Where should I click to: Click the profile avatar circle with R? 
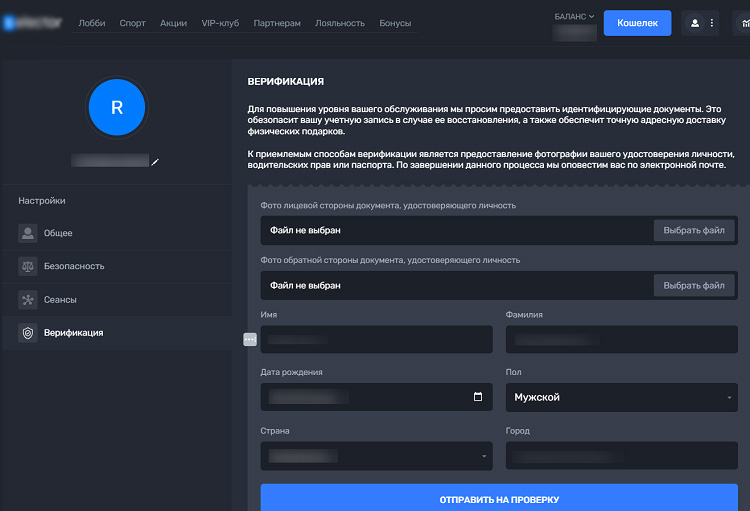pyautogui.click(x=117, y=107)
